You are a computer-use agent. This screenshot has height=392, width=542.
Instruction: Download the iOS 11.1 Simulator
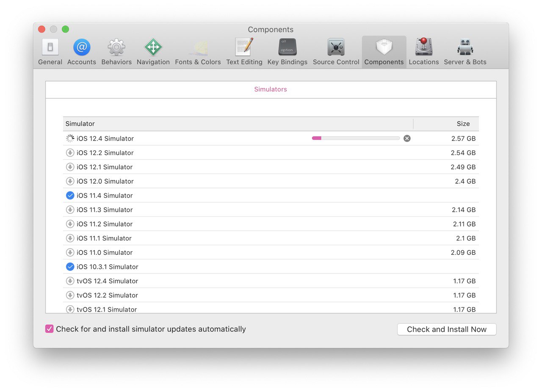pyautogui.click(x=70, y=238)
